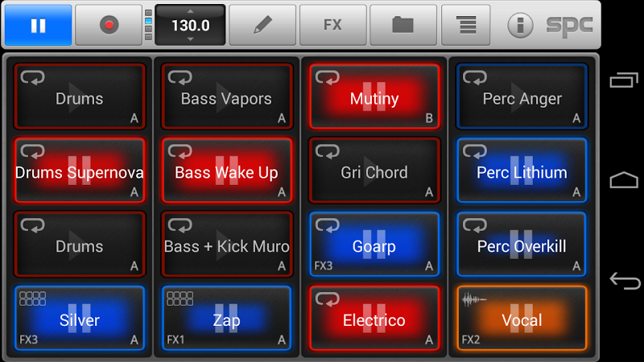The height and width of the screenshot is (362, 644).
Task: Tap the loop icon on Mutiny pad
Action: coord(328,77)
